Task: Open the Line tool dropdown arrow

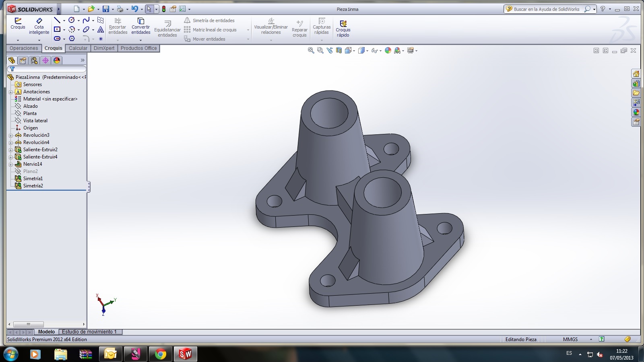Action: 64,21
